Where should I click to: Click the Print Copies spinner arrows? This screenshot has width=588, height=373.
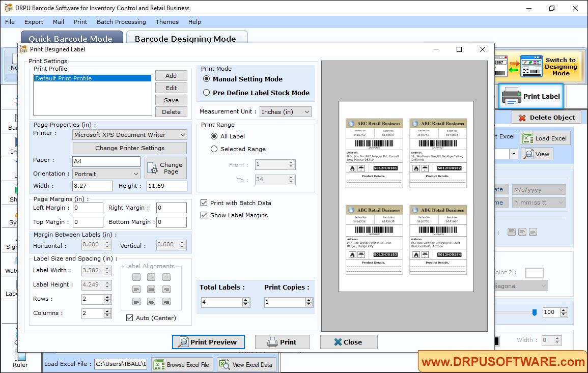coord(309,302)
